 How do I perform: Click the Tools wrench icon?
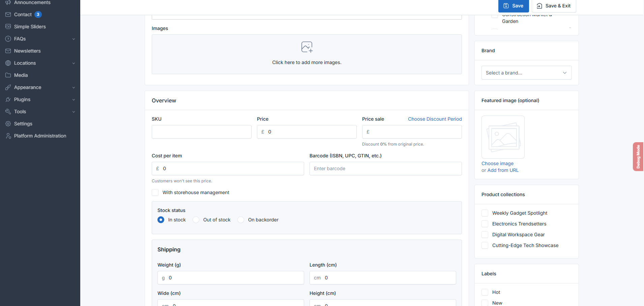coord(8,112)
